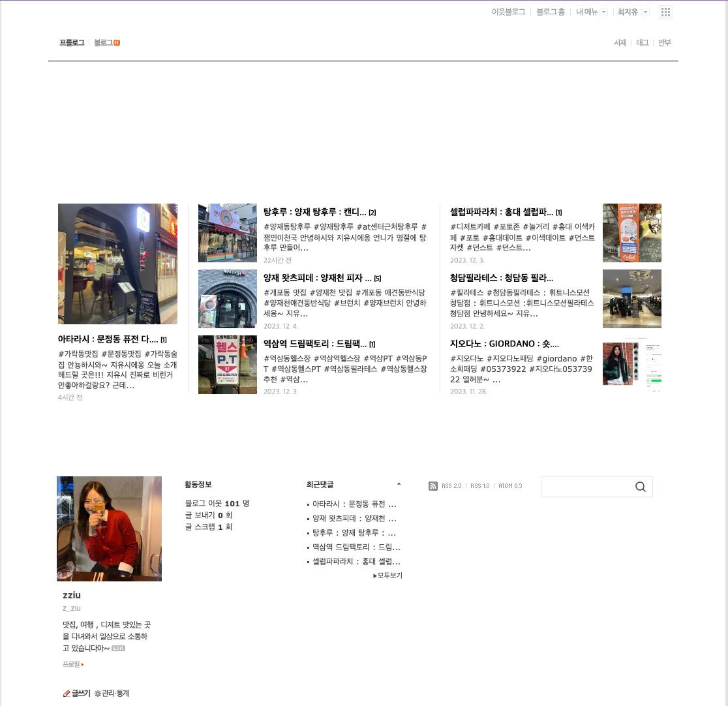Viewport: 728px width, 706px height.
Task: Click the EDIT badge in profile intro
Action: [118, 649]
